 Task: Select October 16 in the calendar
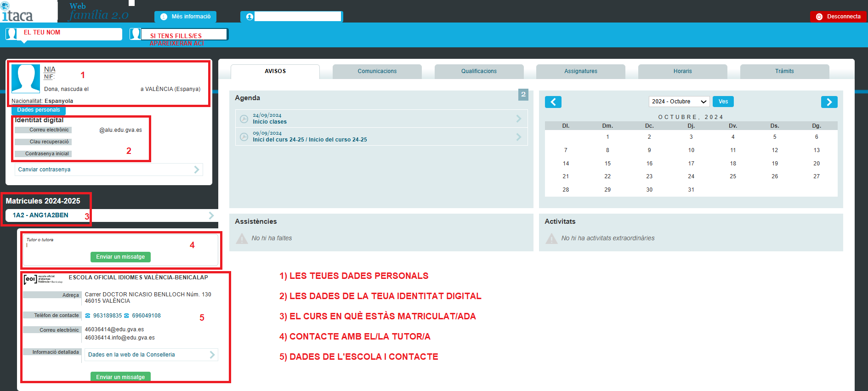click(x=649, y=164)
